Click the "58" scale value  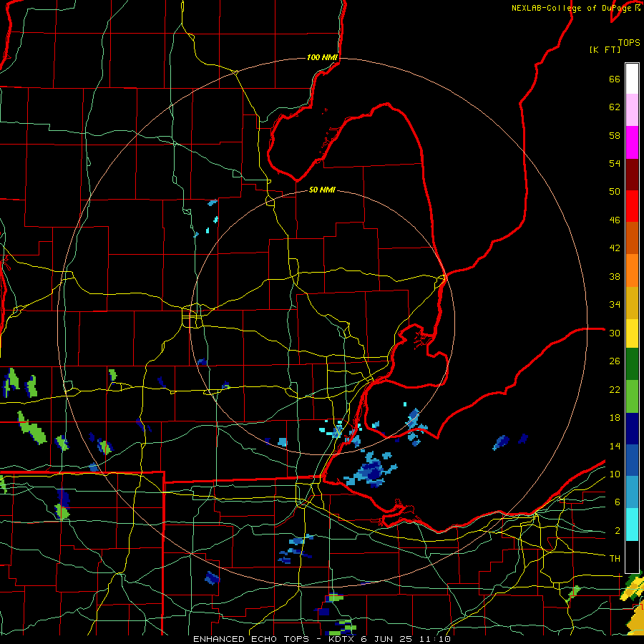coord(615,135)
